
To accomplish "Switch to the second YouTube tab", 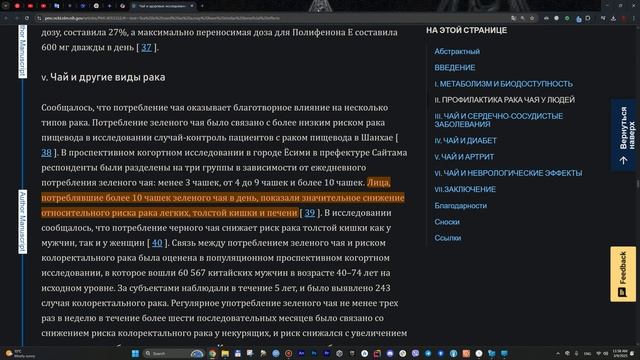I will [x=30, y=6].
